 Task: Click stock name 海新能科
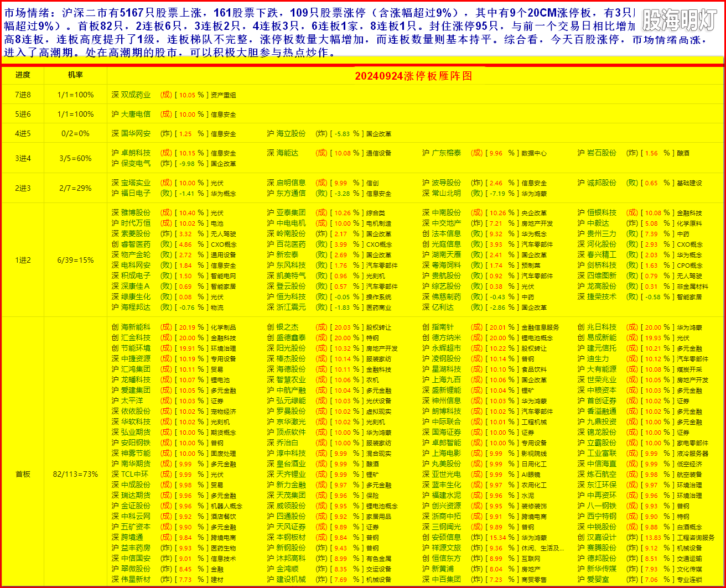click(x=136, y=327)
